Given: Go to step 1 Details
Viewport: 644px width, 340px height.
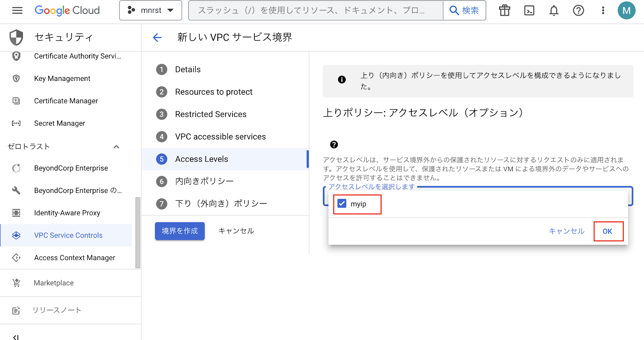Looking at the screenshot, I should click(188, 70).
